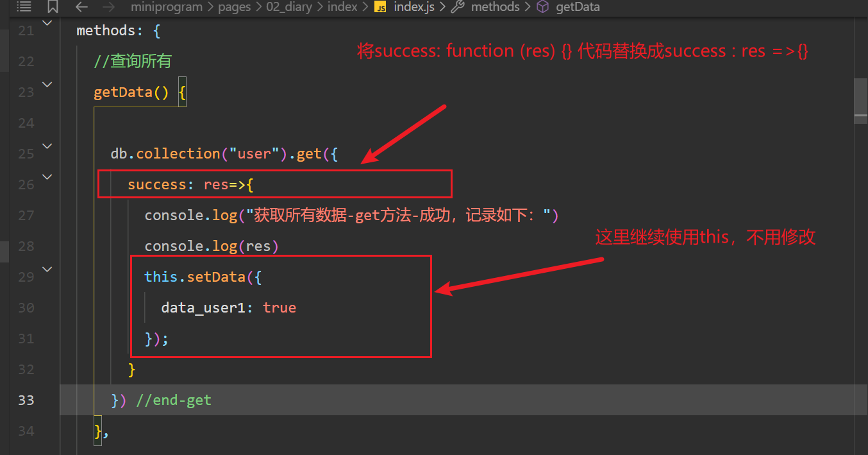The height and width of the screenshot is (455, 868).
Task: Click the forward navigation arrow
Action: point(106,7)
